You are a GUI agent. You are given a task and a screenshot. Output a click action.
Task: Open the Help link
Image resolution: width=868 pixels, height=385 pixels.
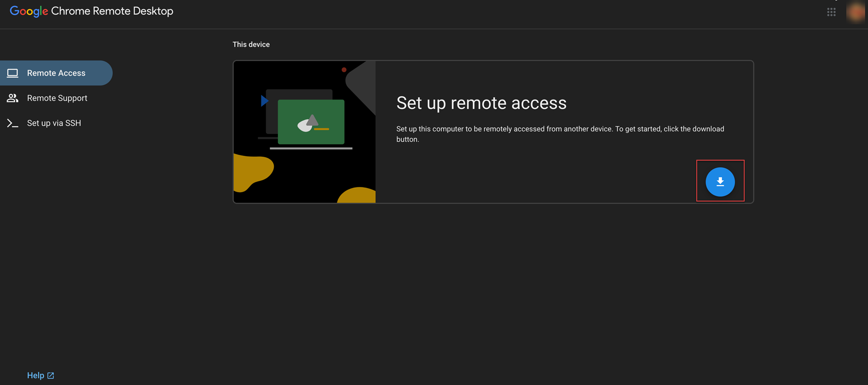click(x=40, y=375)
